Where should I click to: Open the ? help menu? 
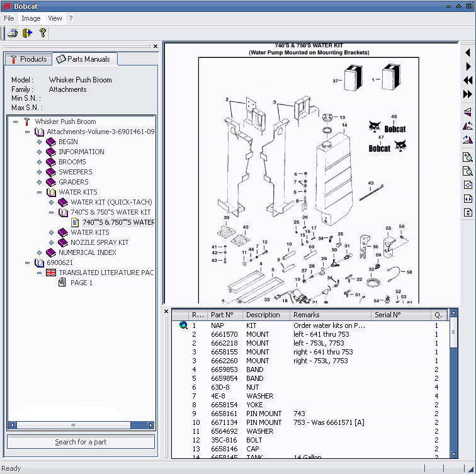71,18
